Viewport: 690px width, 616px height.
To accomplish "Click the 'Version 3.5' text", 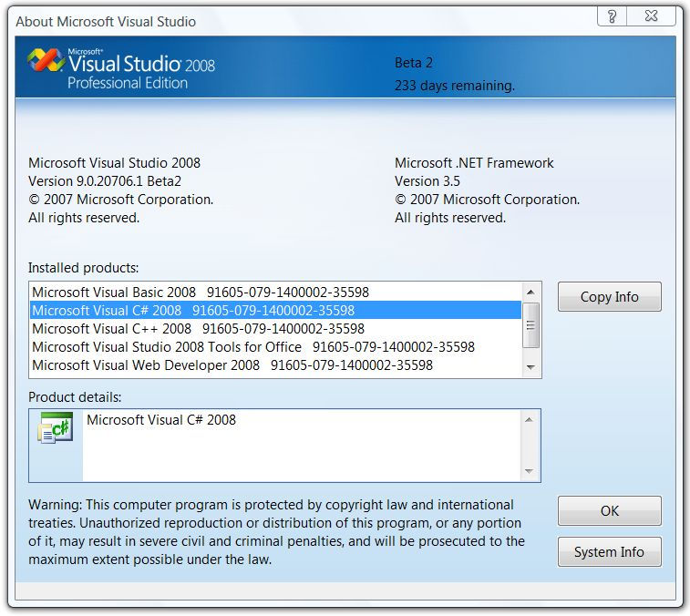I will pos(427,180).
